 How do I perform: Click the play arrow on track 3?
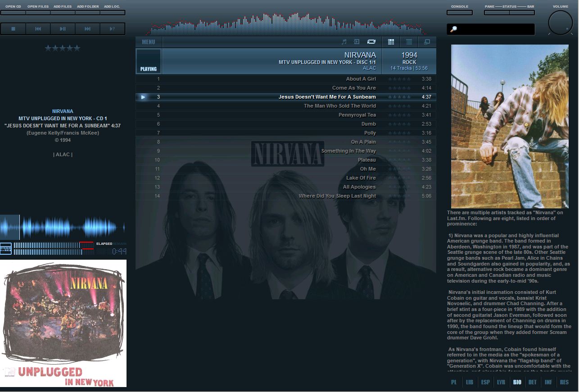coord(143,97)
